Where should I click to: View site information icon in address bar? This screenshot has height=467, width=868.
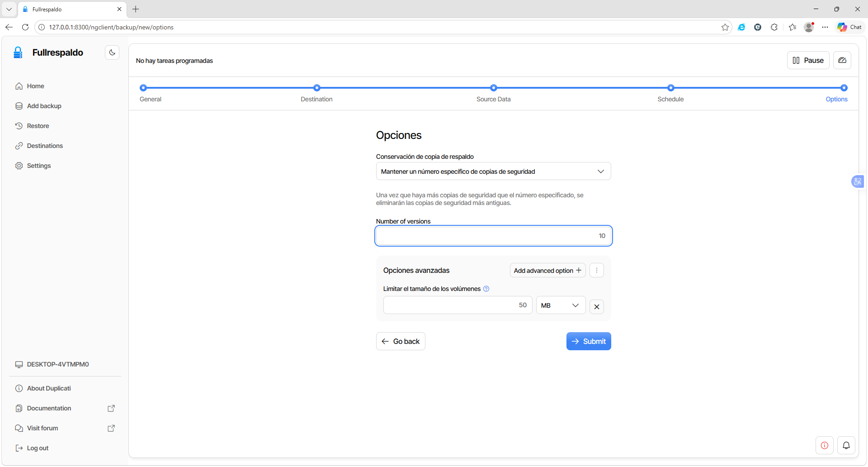tap(42, 27)
